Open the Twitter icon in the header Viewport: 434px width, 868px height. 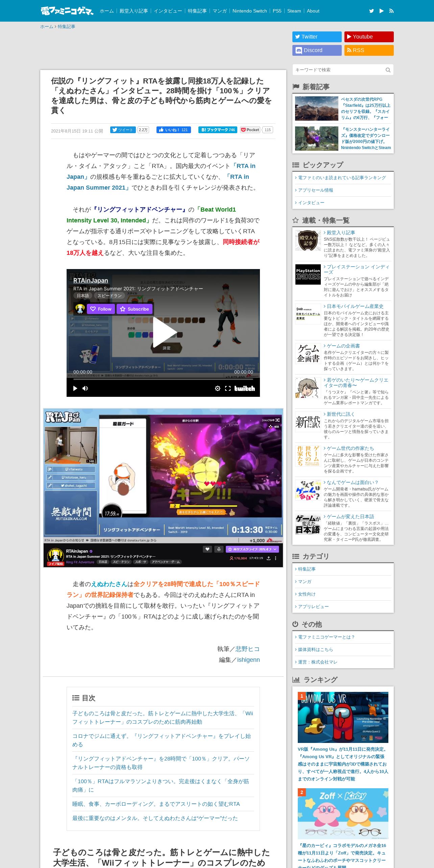371,11
